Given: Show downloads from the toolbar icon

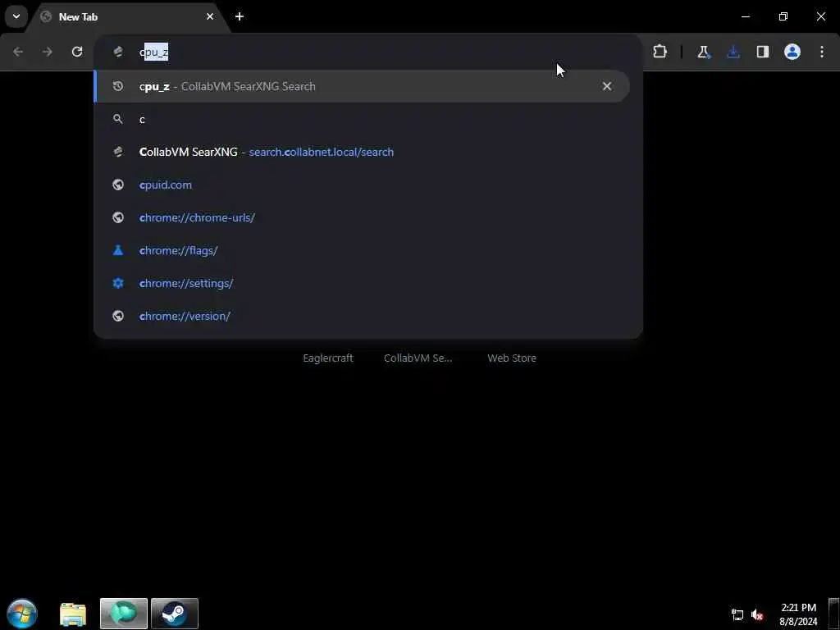Looking at the screenshot, I should (733, 52).
